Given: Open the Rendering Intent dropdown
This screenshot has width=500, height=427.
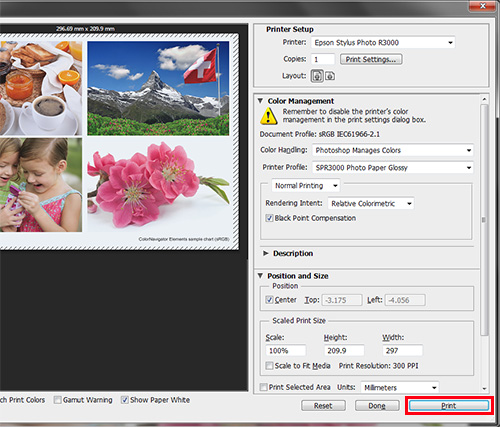Looking at the screenshot, I should click(x=371, y=203).
